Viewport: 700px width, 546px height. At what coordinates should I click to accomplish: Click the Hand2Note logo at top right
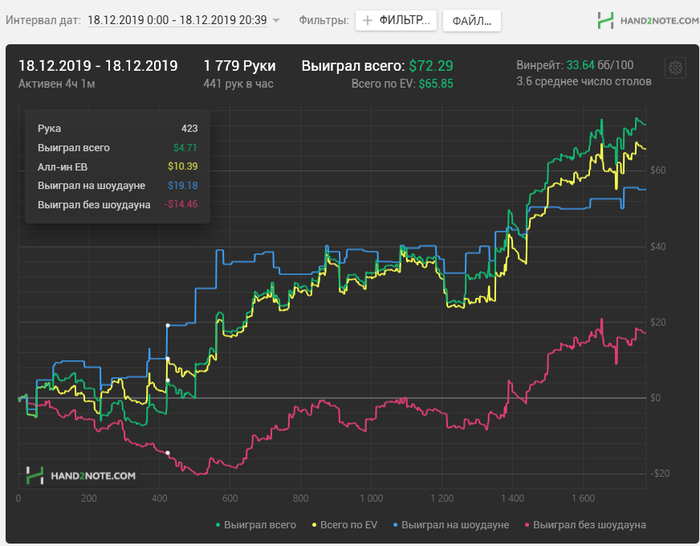pyautogui.click(x=648, y=21)
